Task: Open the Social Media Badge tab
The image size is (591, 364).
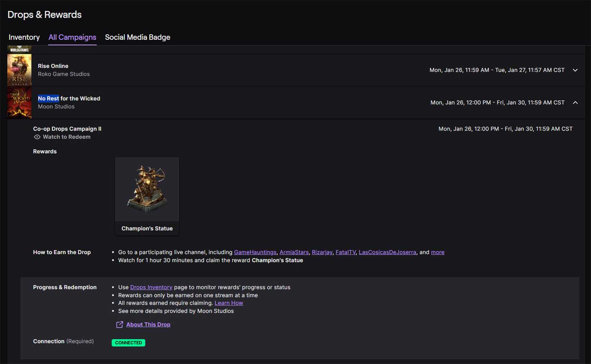Action: 138,37
